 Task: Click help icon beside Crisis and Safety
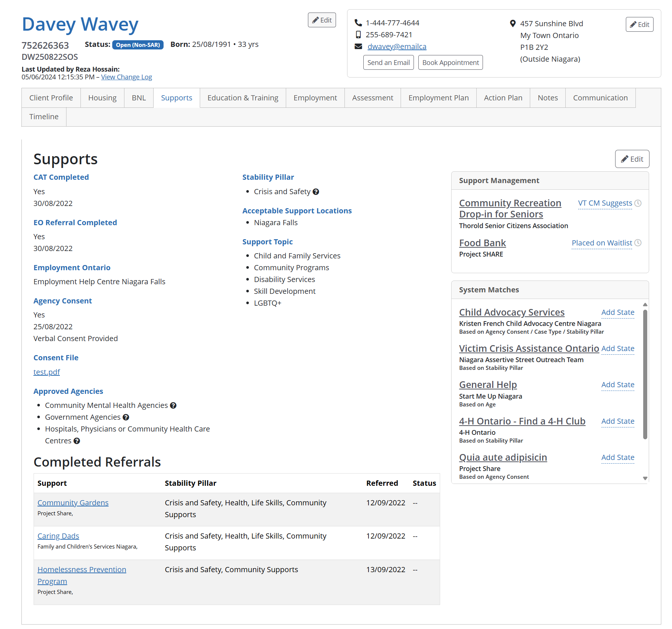tap(316, 192)
